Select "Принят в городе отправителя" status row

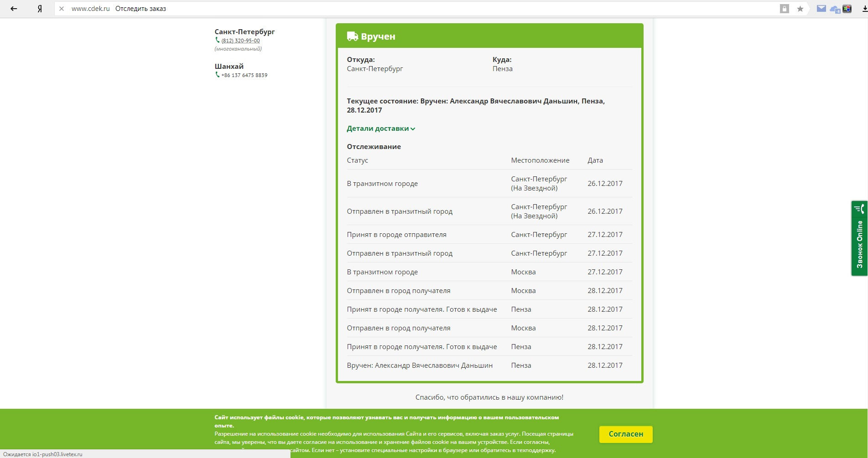pyautogui.click(x=489, y=234)
